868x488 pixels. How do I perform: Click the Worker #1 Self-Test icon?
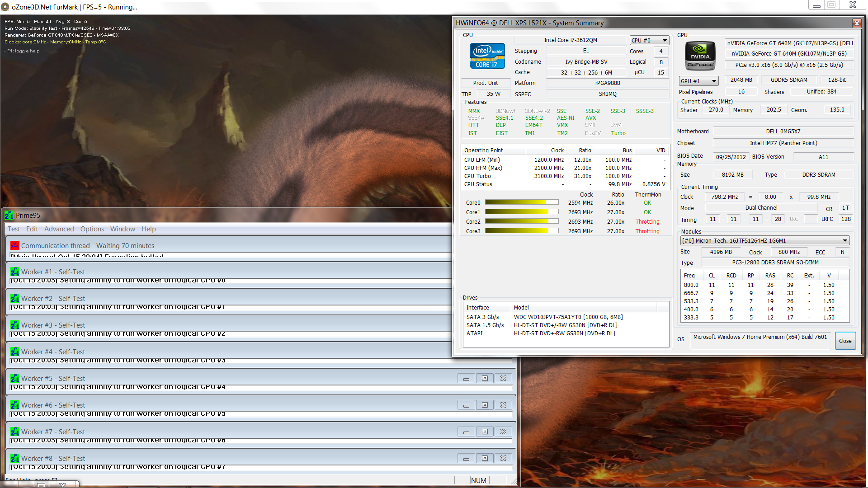click(15, 272)
